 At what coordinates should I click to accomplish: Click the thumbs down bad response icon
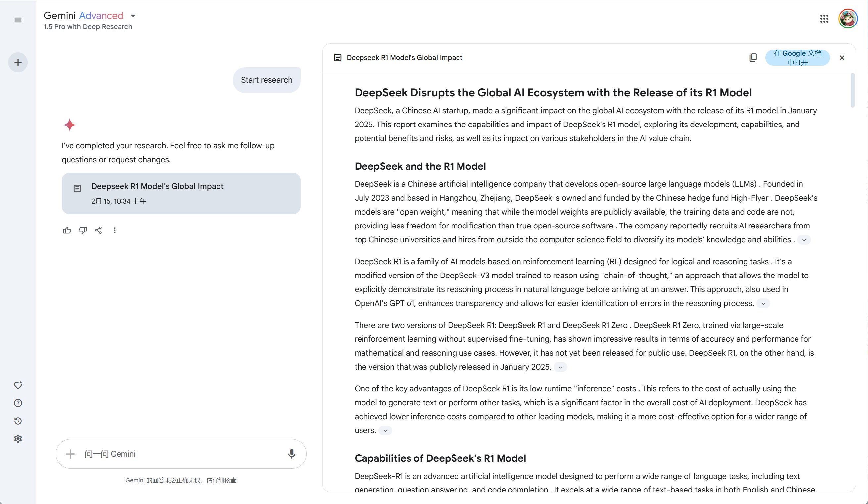click(83, 230)
